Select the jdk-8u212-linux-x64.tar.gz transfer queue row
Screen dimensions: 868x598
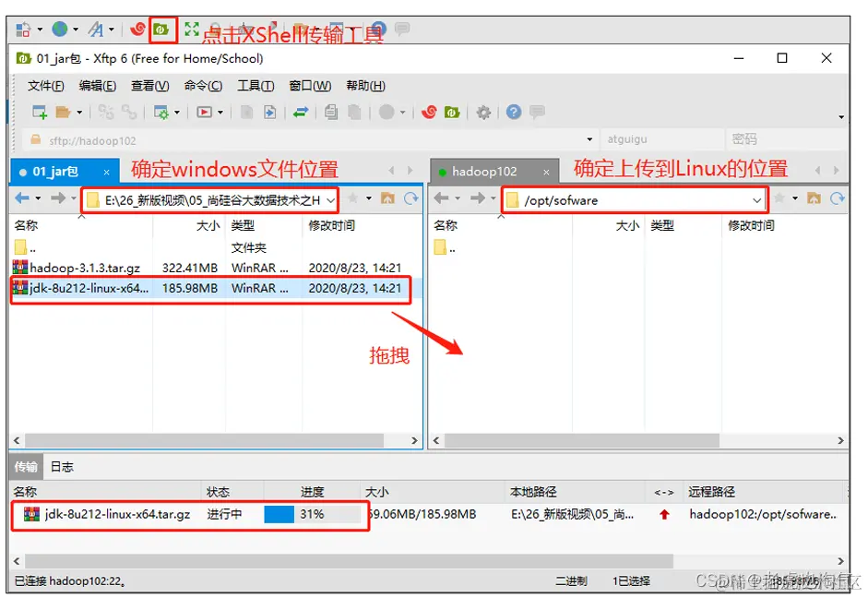(429, 514)
